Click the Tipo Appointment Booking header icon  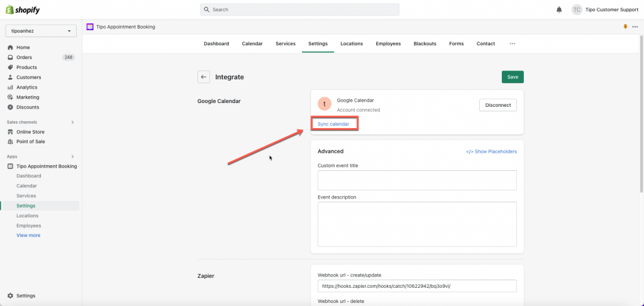tap(90, 26)
